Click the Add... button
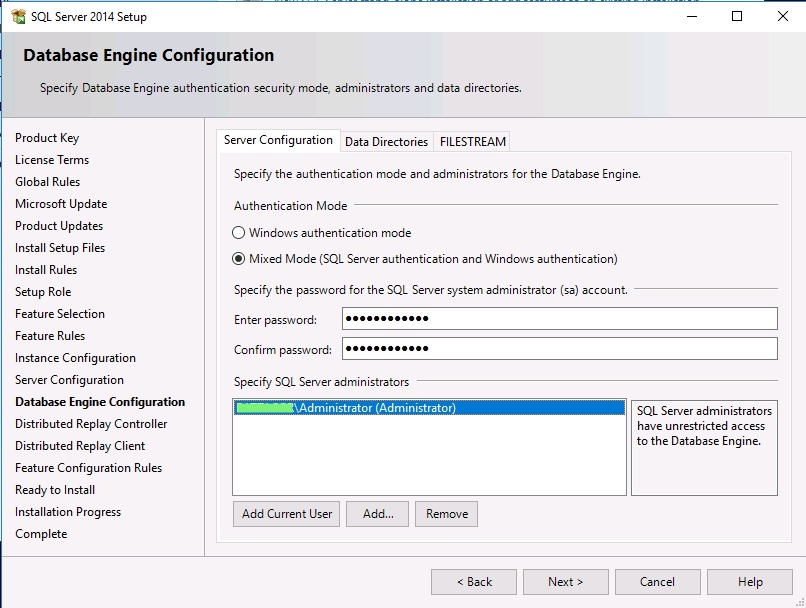 377,514
